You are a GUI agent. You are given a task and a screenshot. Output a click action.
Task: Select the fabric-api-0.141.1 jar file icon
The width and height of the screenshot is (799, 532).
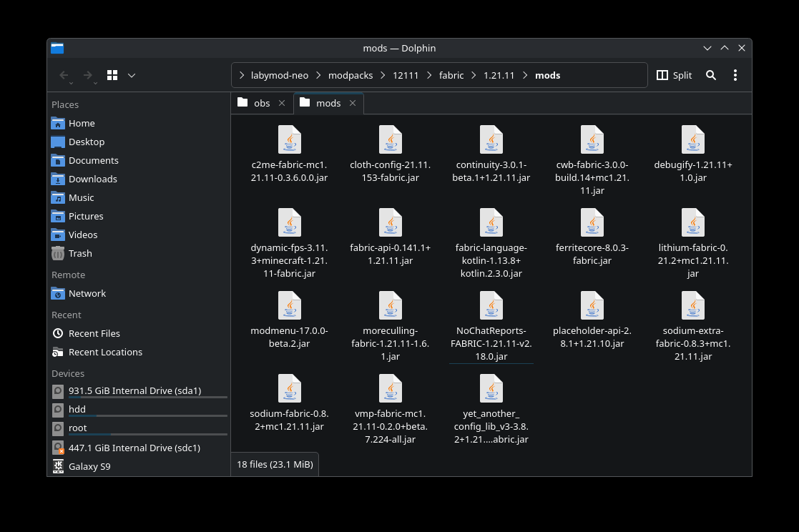390,223
